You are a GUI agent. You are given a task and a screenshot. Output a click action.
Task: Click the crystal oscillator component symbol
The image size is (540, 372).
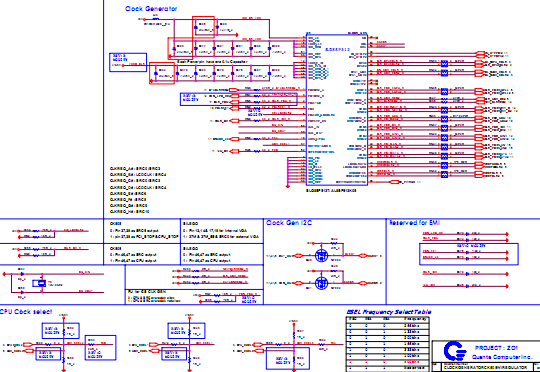39,283
